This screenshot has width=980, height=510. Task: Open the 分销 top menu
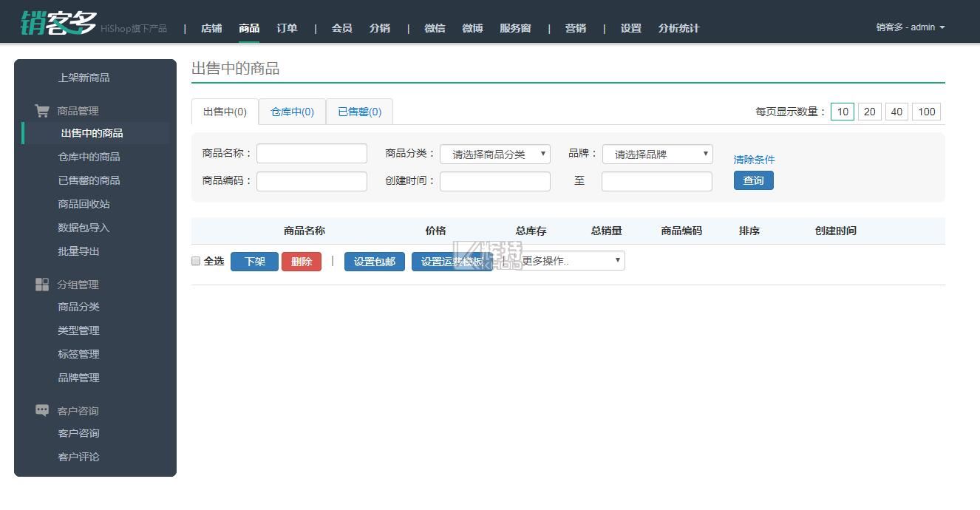(380, 28)
